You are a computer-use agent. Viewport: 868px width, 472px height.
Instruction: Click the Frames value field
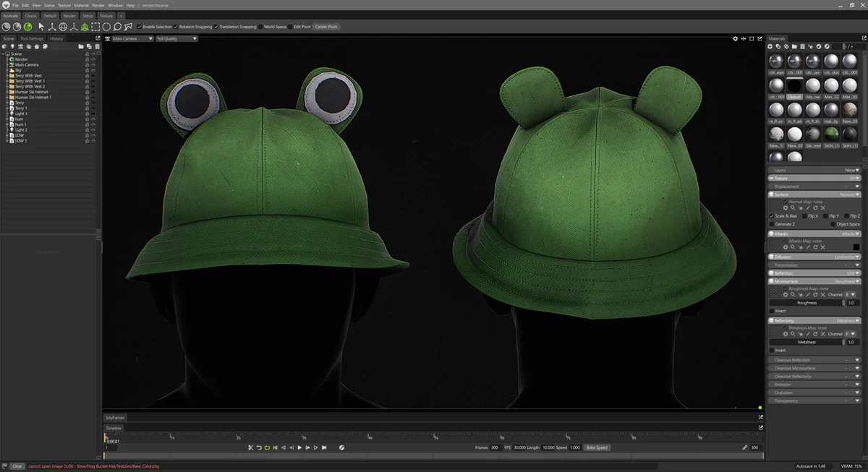pyautogui.click(x=495, y=447)
